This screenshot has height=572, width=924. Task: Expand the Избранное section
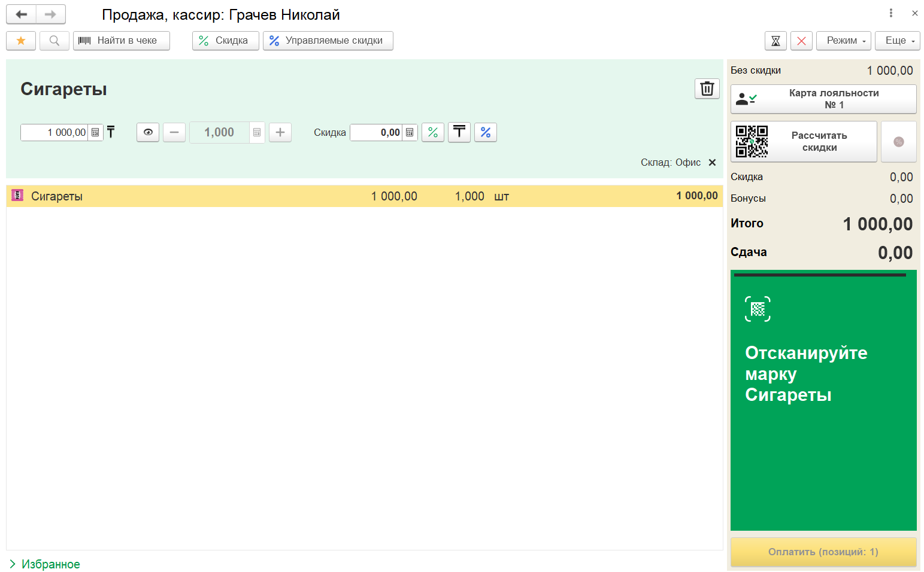coord(45,564)
